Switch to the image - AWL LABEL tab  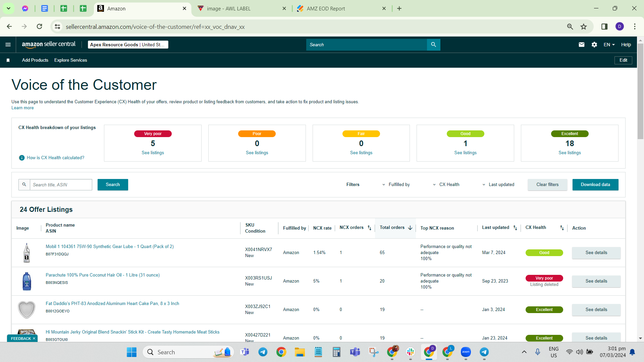(x=241, y=9)
